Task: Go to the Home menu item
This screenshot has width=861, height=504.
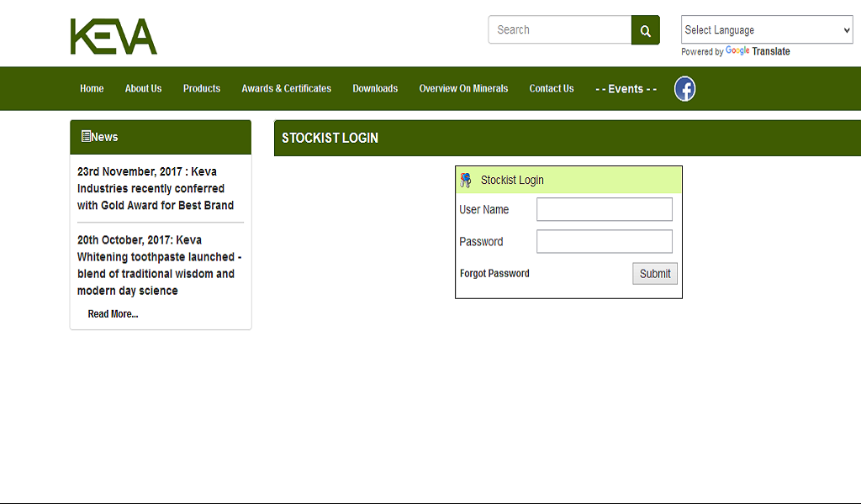Action: pos(92,88)
